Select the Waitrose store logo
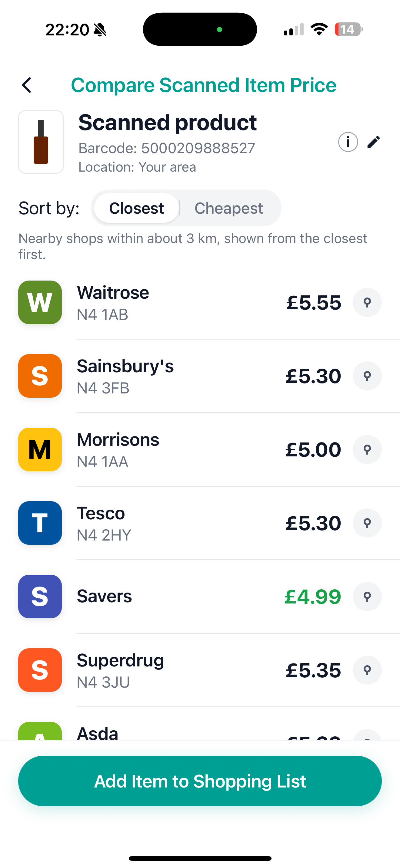 pos(39,302)
